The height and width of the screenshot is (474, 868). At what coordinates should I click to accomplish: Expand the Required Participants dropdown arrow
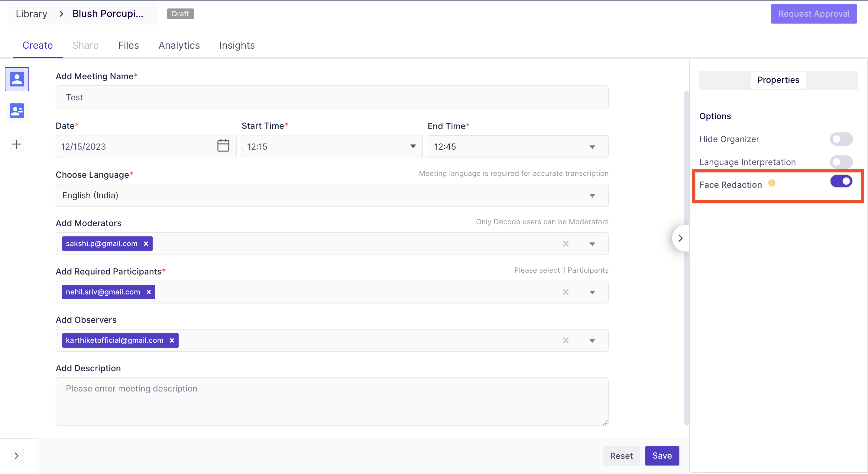pos(592,292)
